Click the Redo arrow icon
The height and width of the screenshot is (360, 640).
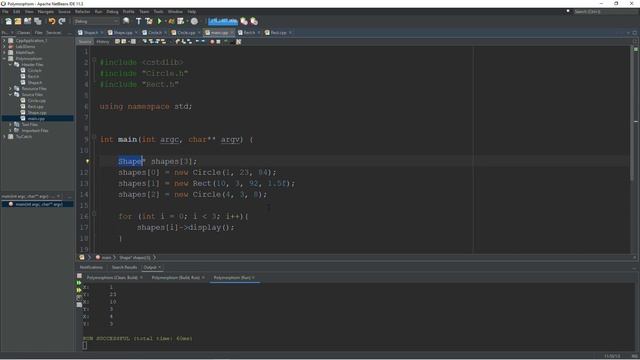pos(62,21)
